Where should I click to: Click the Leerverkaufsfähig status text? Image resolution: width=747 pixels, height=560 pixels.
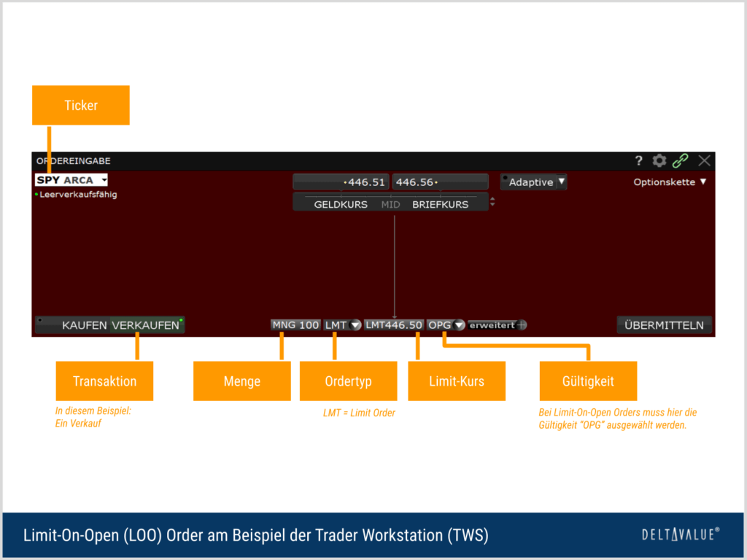tap(78, 194)
